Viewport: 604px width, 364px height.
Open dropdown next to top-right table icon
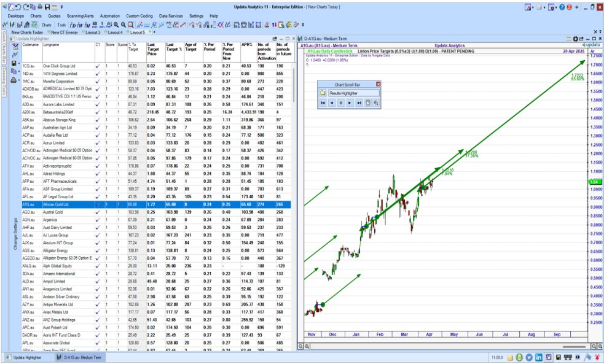tap(544, 7)
